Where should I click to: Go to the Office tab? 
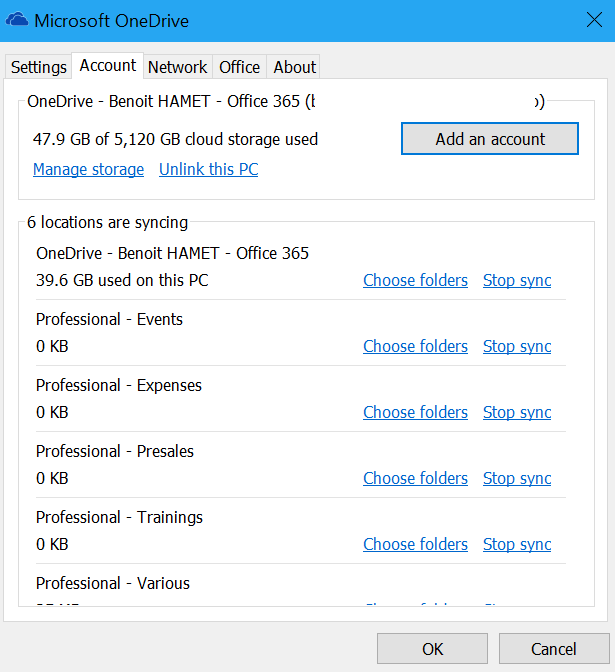tap(239, 67)
